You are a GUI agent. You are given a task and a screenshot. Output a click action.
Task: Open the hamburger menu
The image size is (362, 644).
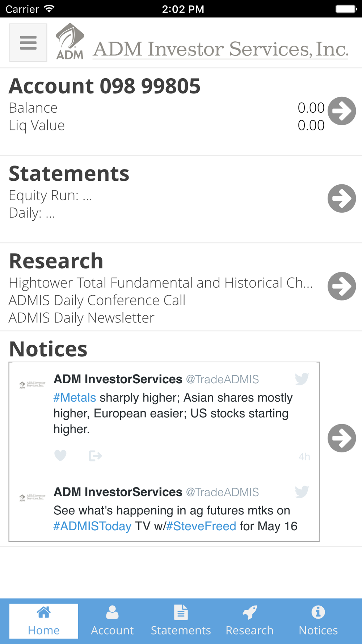pyautogui.click(x=28, y=43)
